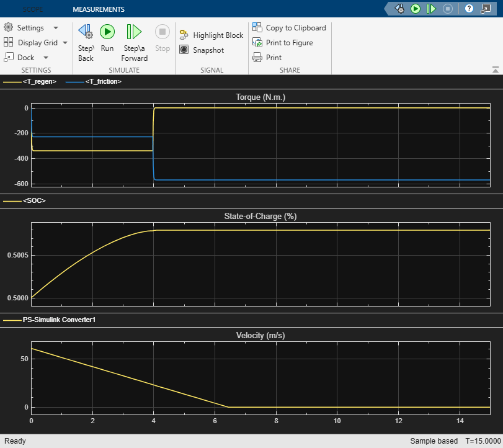The image size is (503, 448).
Task: Expand the Settings dropdown arrow
Action: tap(56, 28)
